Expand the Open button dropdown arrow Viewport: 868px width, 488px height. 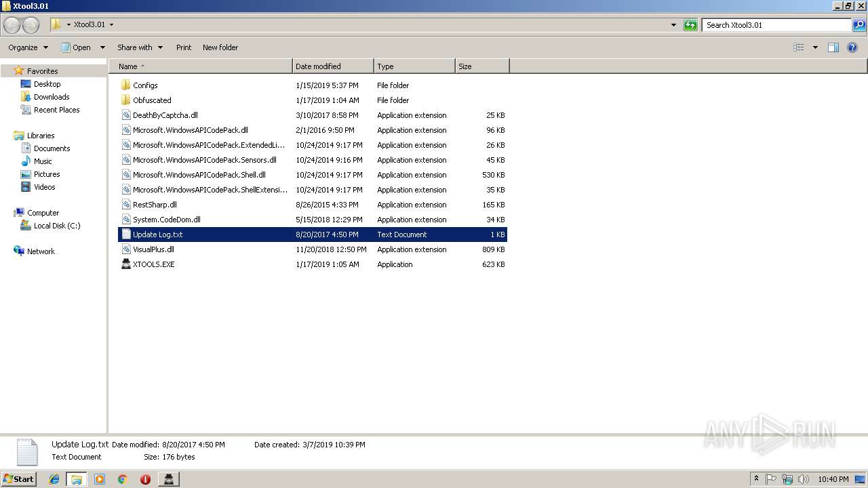(x=102, y=47)
